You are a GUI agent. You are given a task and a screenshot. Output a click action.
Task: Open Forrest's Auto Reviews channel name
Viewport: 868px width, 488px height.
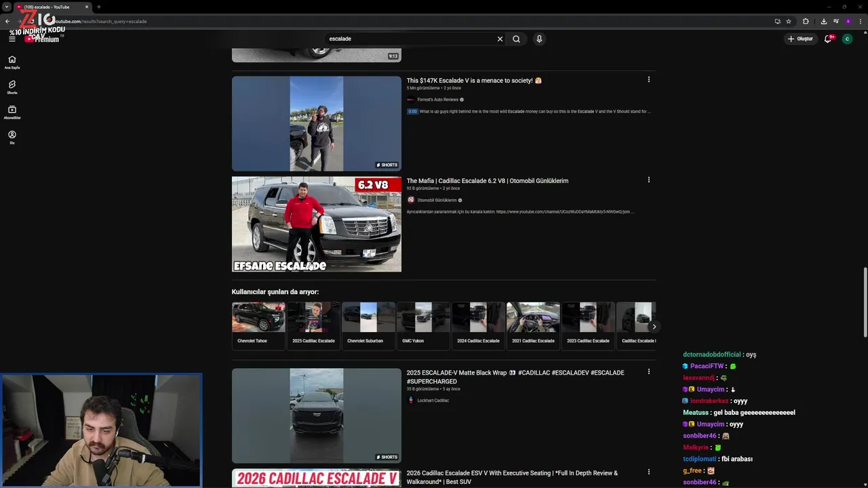coord(438,100)
